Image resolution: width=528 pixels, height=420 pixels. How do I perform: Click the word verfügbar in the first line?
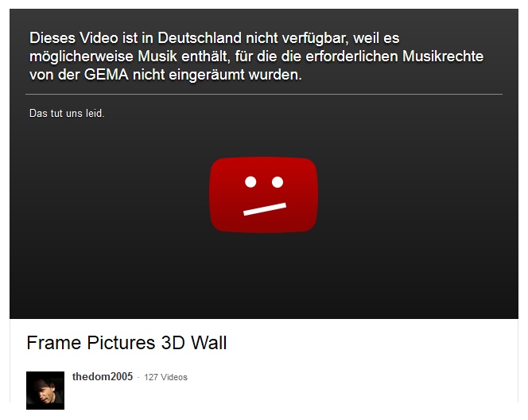click(x=316, y=38)
